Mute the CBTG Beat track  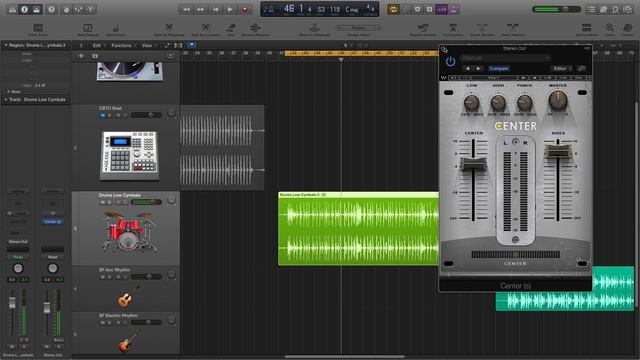(x=102, y=115)
